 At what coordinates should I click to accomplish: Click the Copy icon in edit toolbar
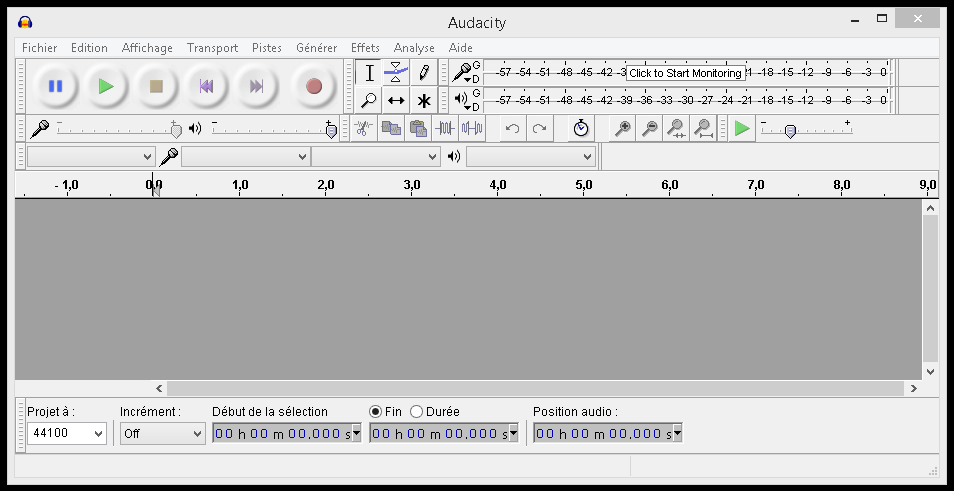[391, 128]
